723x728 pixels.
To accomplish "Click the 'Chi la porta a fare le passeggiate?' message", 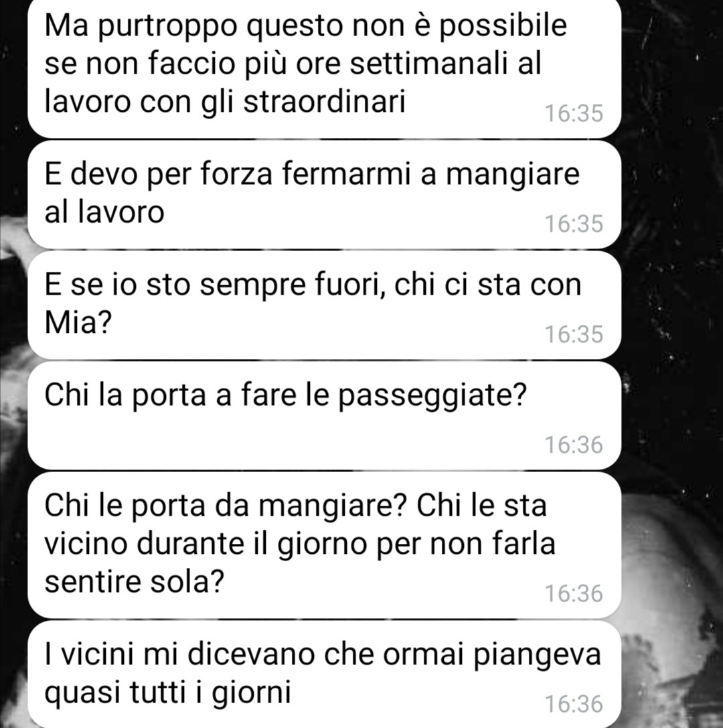I will click(x=324, y=415).
